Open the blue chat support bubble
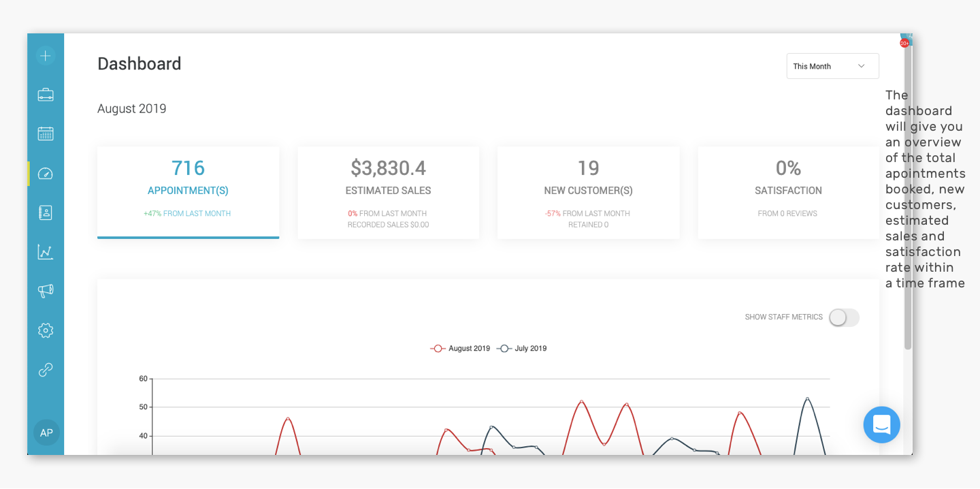980x489 pixels. tap(881, 425)
